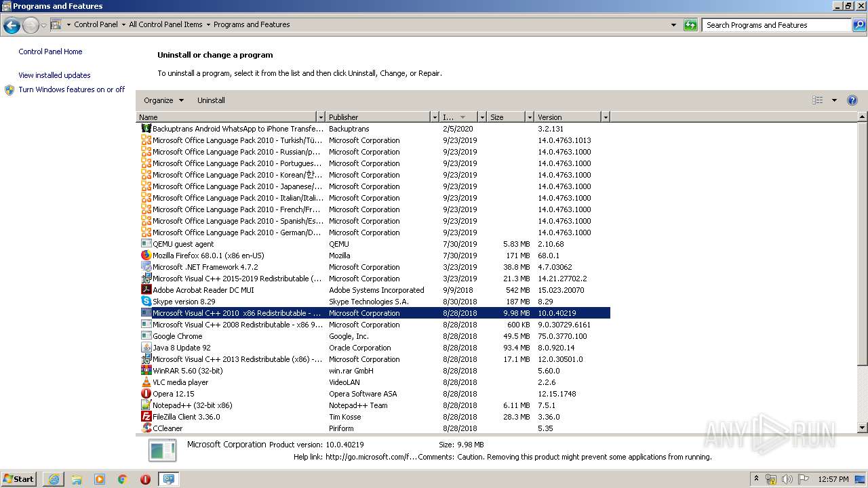Click the Mozilla Firefox 68.0.1 icon
This screenshot has height=488, width=868.
coord(146,256)
